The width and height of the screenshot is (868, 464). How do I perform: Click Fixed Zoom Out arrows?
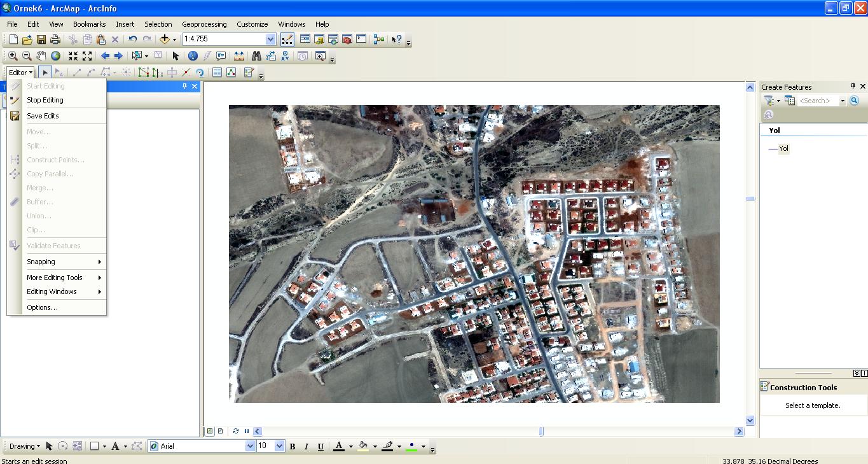pyautogui.click(x=87, y=56)
